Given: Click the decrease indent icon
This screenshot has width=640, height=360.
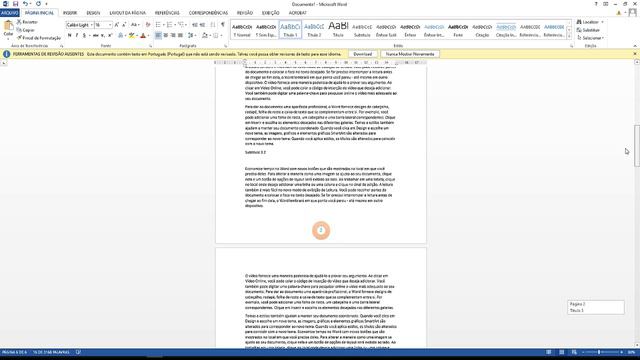Looking at the screenshot, I should point(195,25).
